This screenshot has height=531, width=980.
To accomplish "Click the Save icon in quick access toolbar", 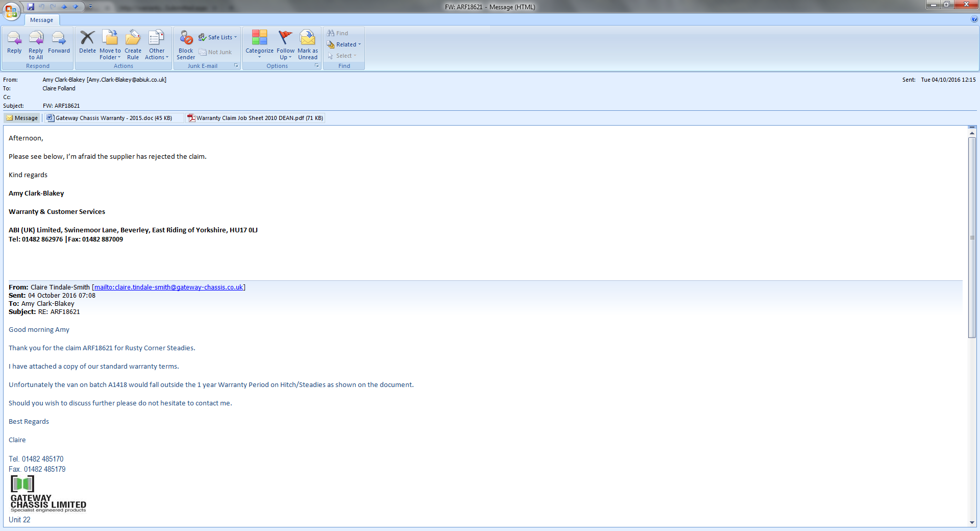I will (31, 7).
